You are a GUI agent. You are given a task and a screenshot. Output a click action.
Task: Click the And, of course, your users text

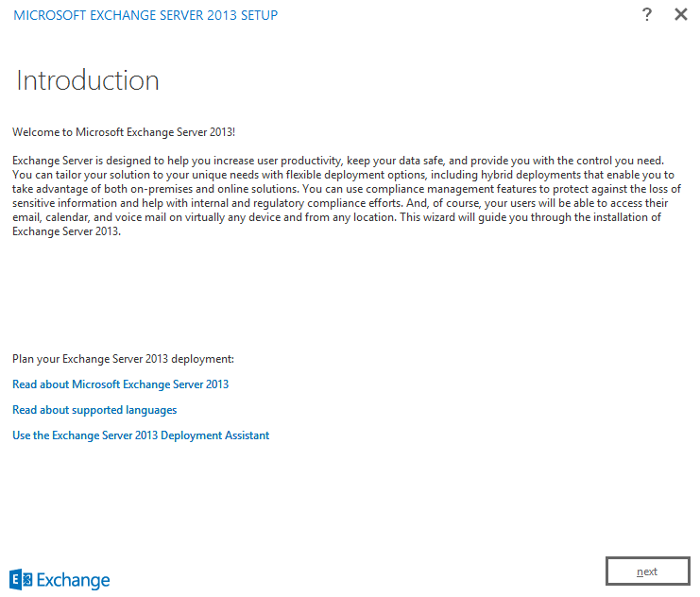tap(491, 203)
